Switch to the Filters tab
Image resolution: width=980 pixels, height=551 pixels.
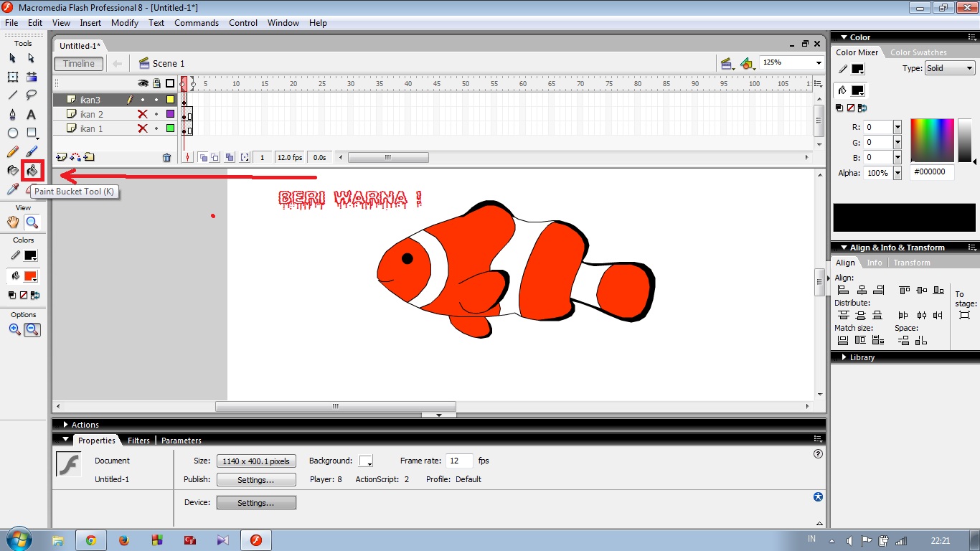tap(138, 441)
